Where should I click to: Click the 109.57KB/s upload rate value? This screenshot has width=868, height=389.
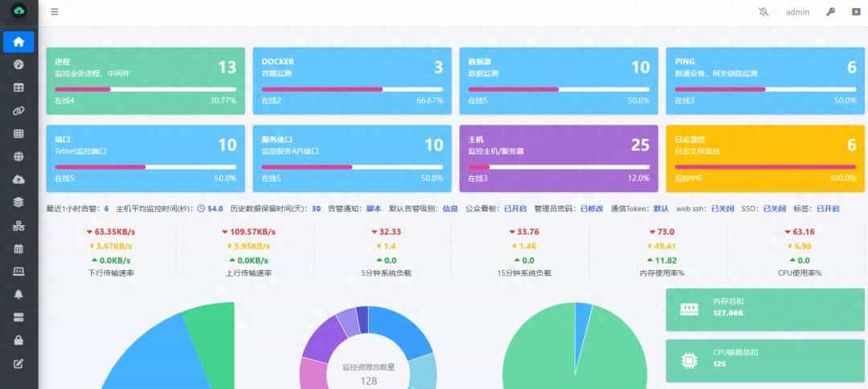click(x=252, y=231)
